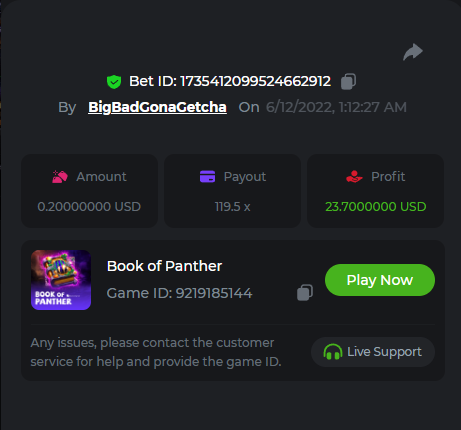The height and width of the screenshot is (430, 461).
Task: Click the Book of Panther title
Action: [164, 266]
